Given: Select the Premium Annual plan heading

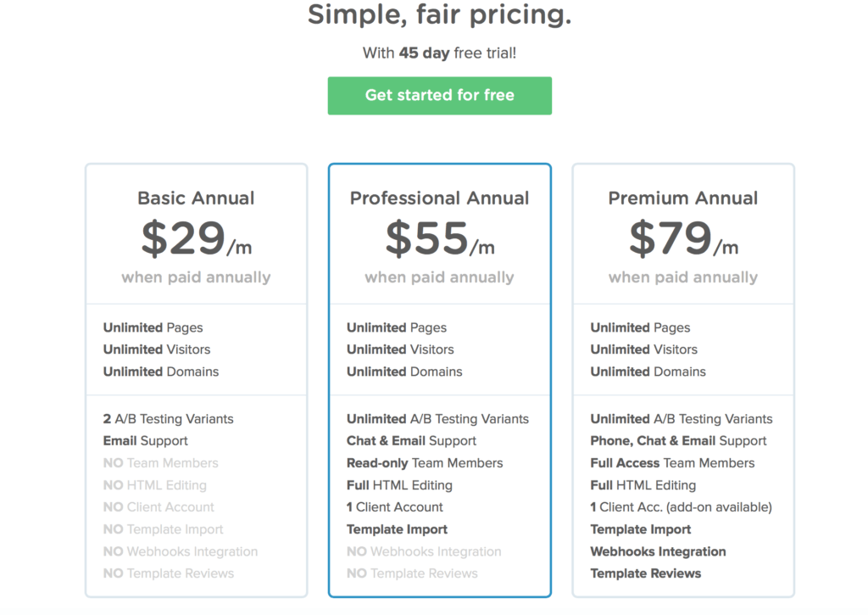Looking at the screenshot, I should 682,198.
